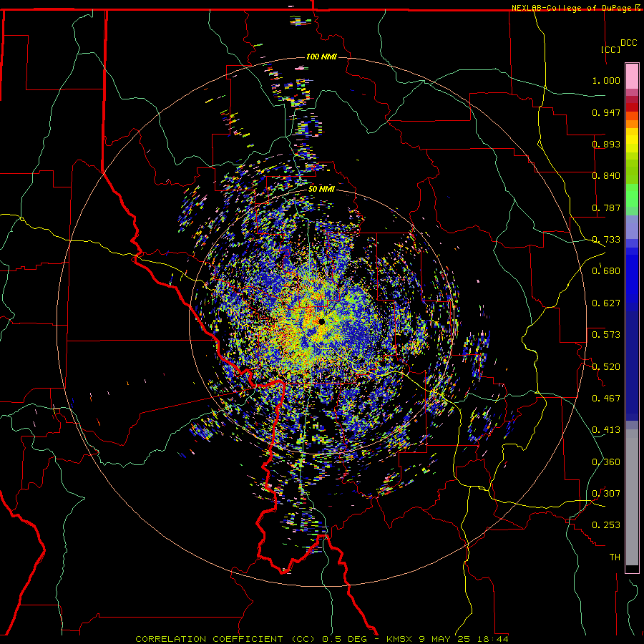This screenshot has width=644, height=644.
Task: Click the 0.360 legend value
Action: click(x=606, y=462)
